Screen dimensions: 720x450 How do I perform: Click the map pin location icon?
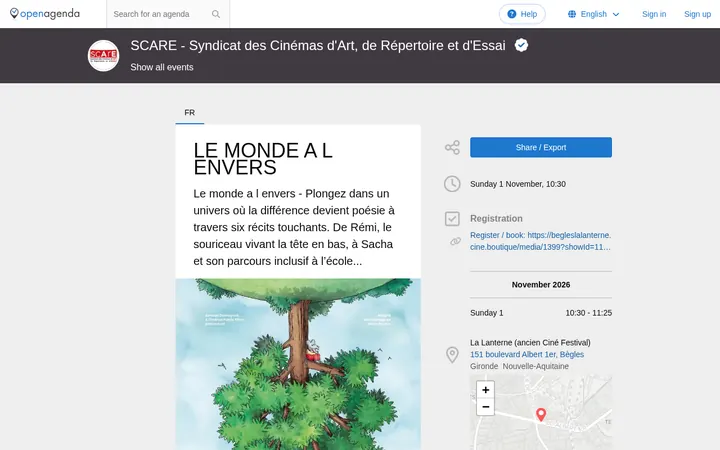(x=452, y=355)
